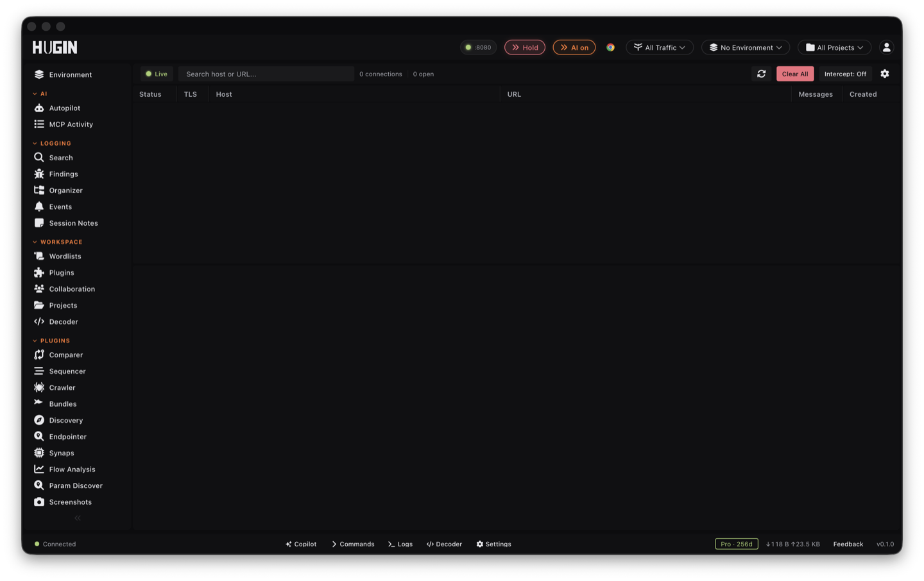Open Findings bug icon

39,174
